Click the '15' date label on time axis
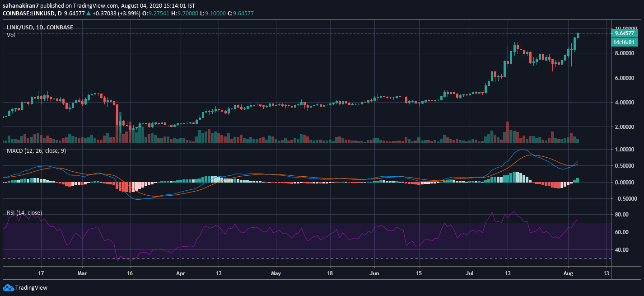 pyautogui.click(x=419, y=273)
